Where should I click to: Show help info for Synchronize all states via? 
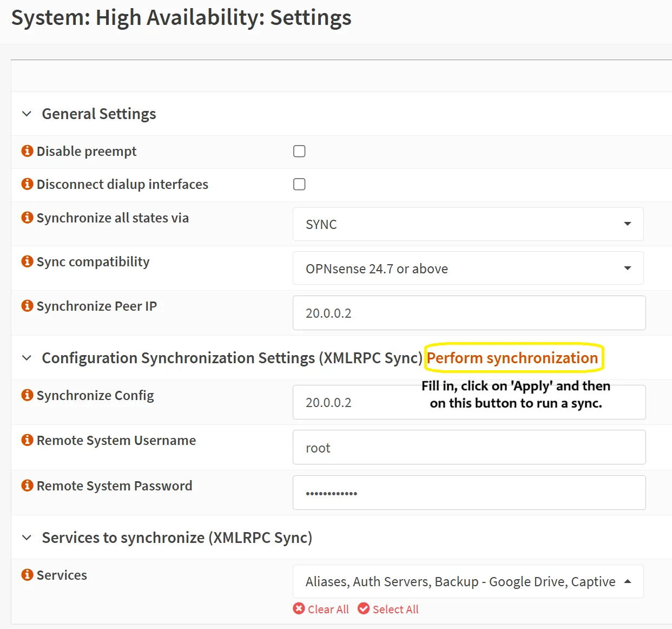pyautogui.click(x=27, y=218)
